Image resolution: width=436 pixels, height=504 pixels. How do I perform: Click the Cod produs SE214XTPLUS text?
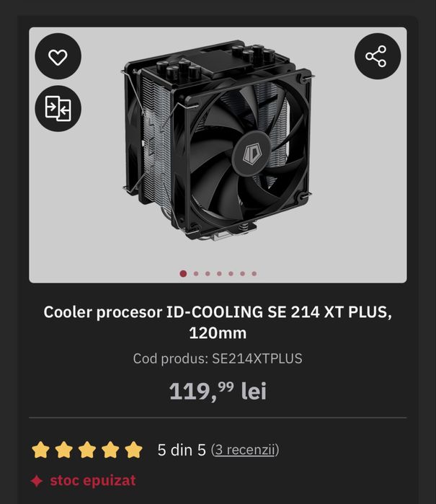(x=218, y=358)
